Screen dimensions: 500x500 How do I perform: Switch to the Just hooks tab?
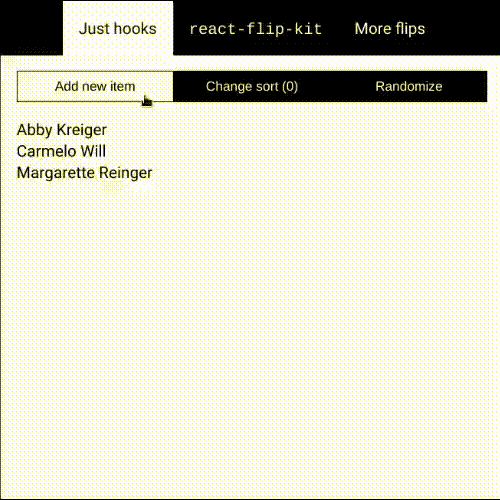click(118, 29)
